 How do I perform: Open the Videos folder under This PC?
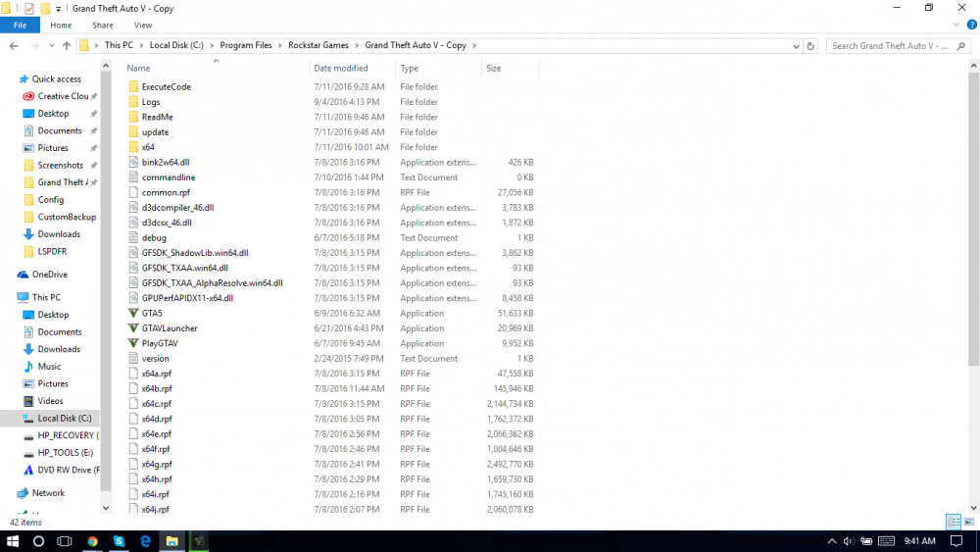coord(50,401)
